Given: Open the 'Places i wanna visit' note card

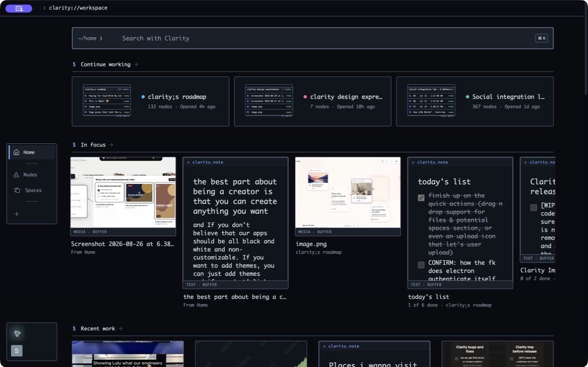Looking at the screenshot, I should coord(374,354).
